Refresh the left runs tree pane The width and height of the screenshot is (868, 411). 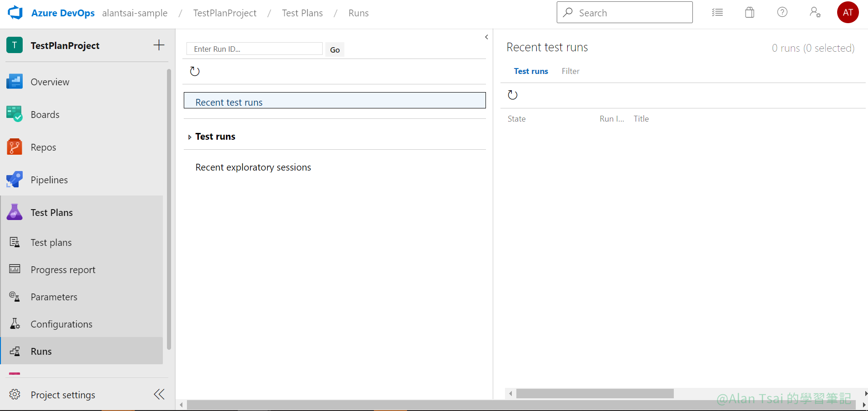coord(195,71)
